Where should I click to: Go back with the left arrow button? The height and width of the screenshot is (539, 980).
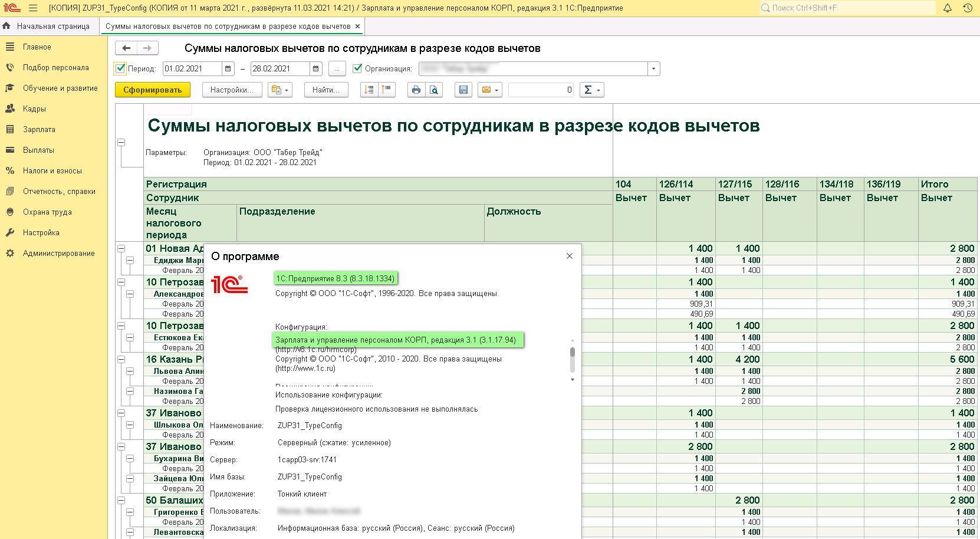pyautogui.click(x=126, y=48)
